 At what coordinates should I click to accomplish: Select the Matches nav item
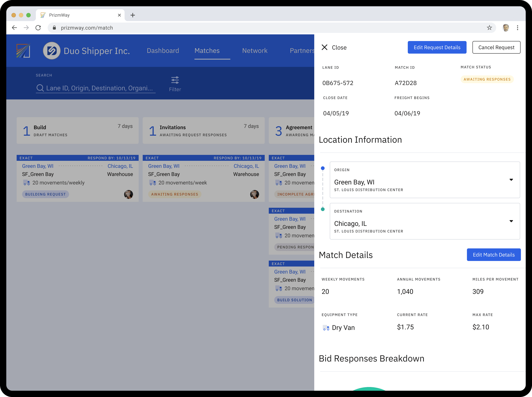[x=207, y=50]
